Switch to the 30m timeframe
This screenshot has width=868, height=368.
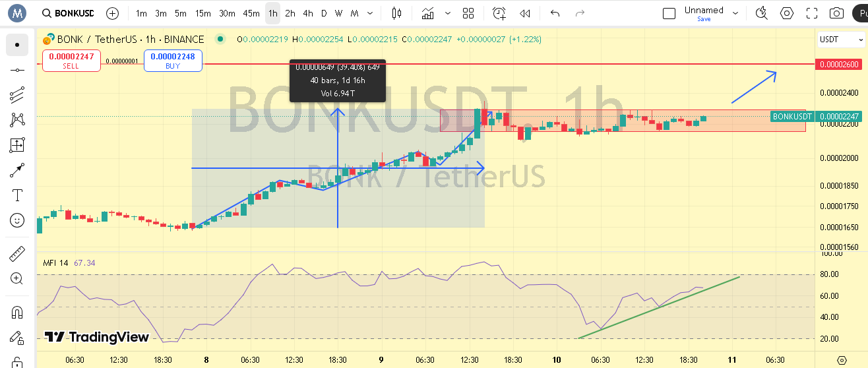click(227, 13)
